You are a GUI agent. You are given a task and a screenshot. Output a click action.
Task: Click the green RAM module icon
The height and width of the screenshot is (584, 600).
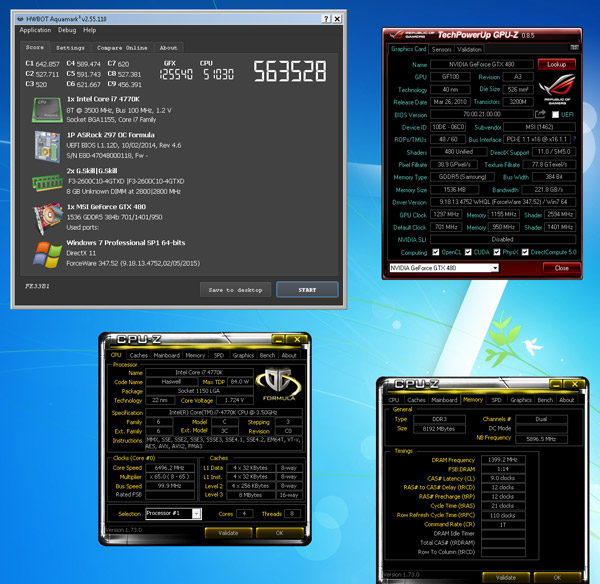click(x=47, y=183)
